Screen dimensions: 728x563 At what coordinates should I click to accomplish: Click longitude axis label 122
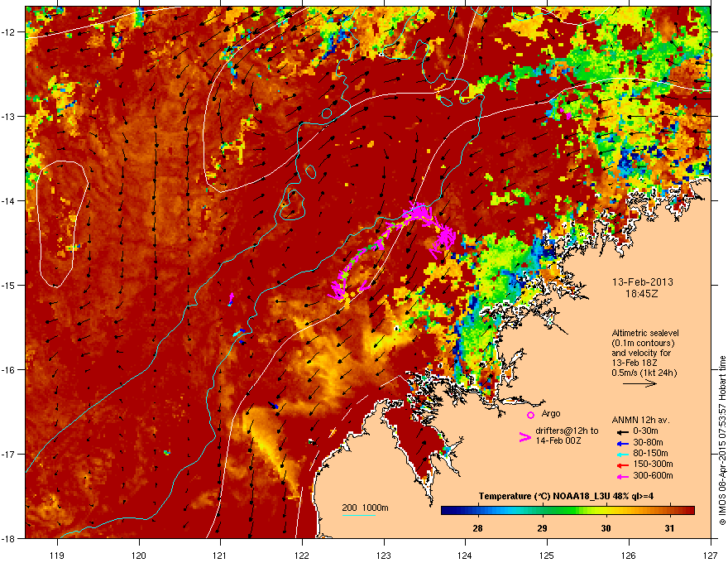click(302, 555)
